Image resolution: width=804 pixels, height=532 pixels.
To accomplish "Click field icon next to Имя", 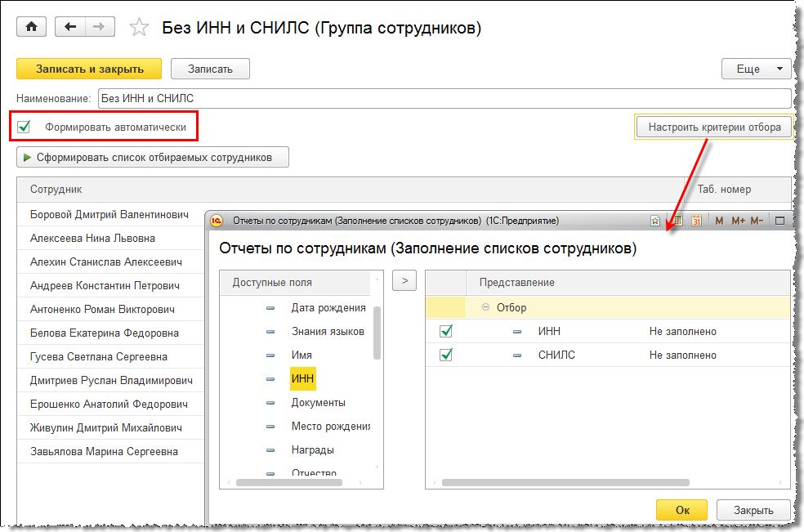I will (270, 355).
